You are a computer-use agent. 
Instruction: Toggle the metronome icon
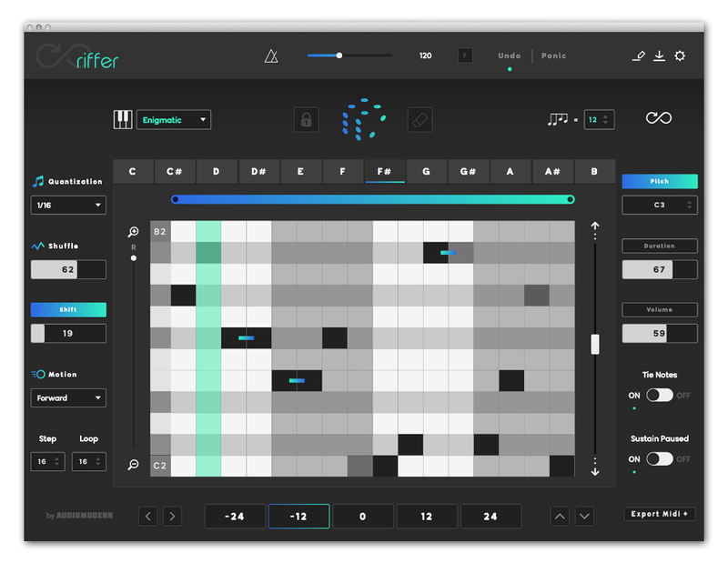pyautogui.click(x=271, y=56)
